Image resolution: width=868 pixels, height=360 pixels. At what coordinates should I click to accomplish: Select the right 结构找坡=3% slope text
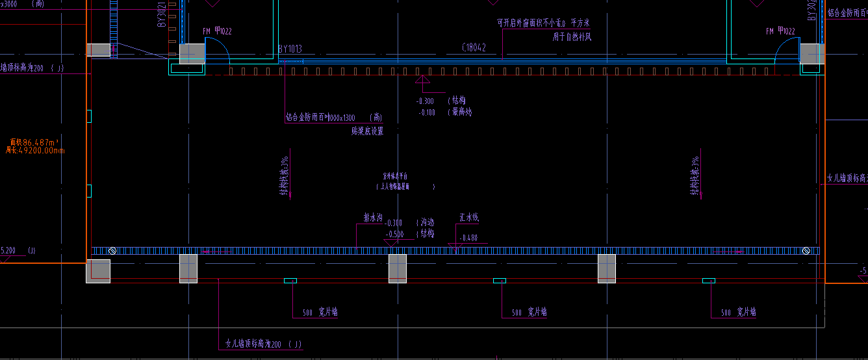(x=695, y=175)
